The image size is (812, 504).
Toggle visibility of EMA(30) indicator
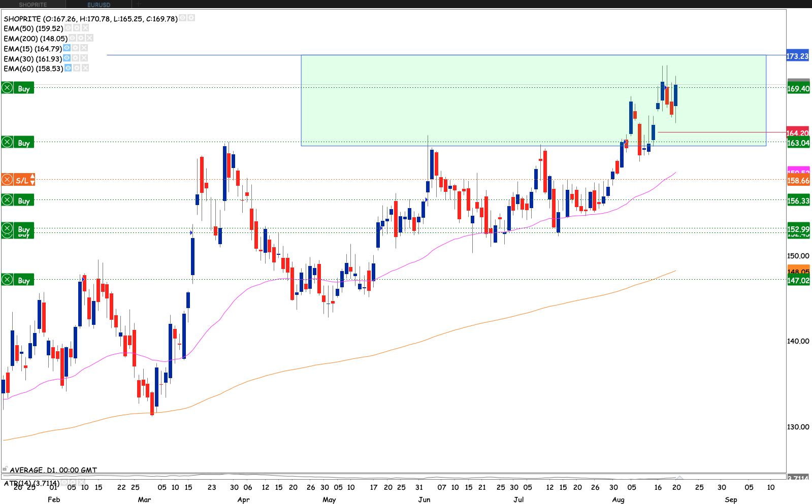click(67, 58)
